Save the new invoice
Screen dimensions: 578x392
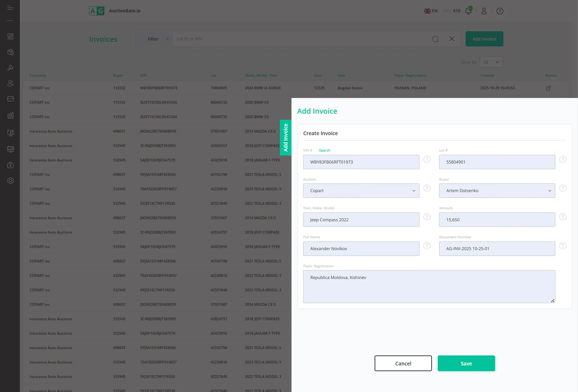coord(466,363)
